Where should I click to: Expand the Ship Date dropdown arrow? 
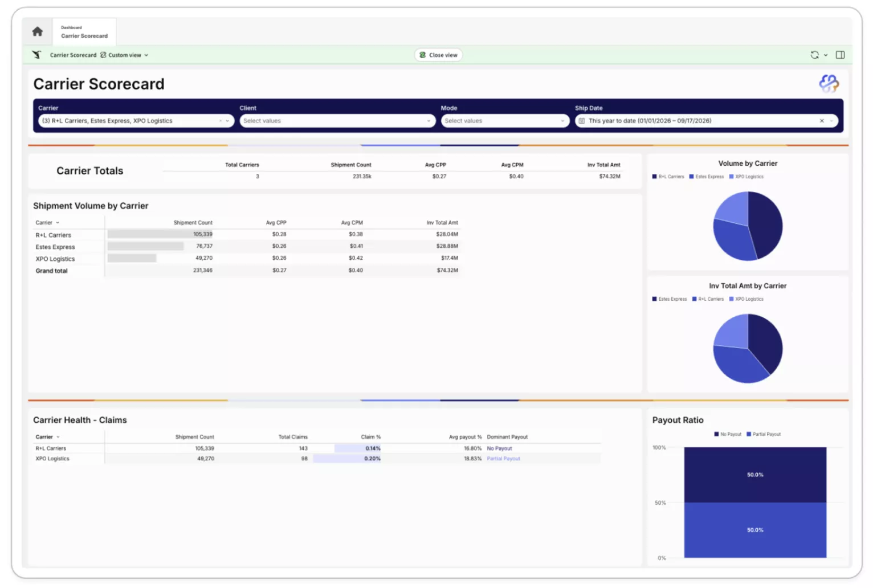point(831,121)
